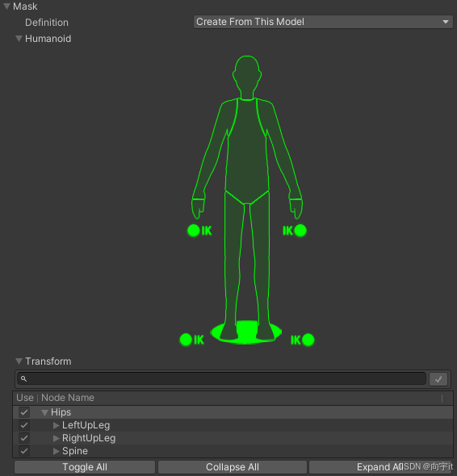Image resolution: width=457 pixels, height=476 pixels.
Task: Toggle the avatar's hand on the right side
Action: tap(296, 209)
